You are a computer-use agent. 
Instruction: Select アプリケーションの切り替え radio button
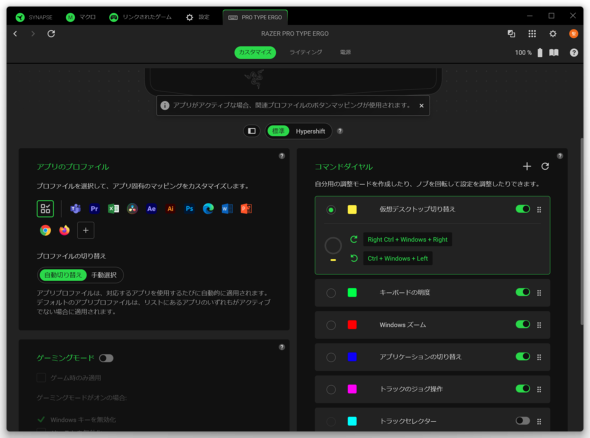(331, 357)
